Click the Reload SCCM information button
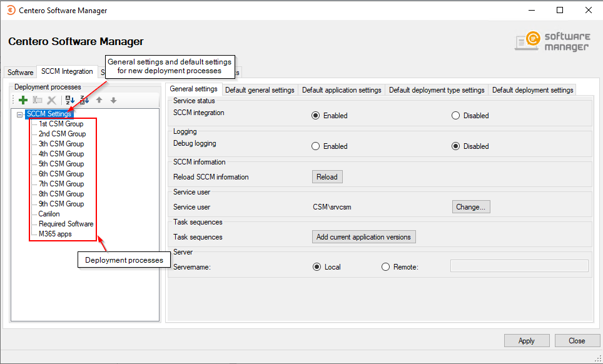603x364 pixels. click(327, 177)
